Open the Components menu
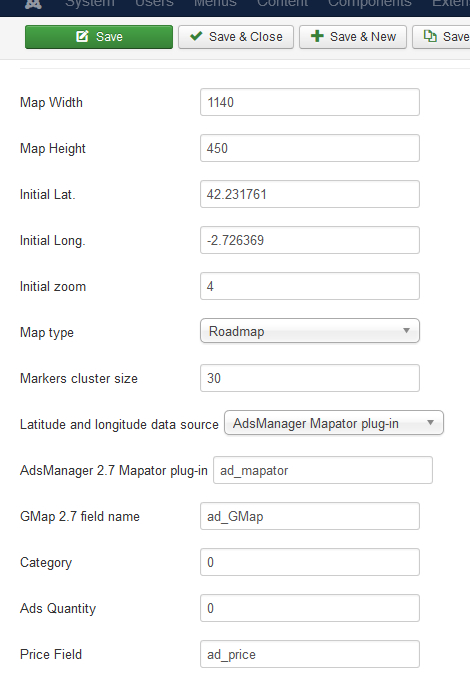470x678 pixels. point(370,3)
